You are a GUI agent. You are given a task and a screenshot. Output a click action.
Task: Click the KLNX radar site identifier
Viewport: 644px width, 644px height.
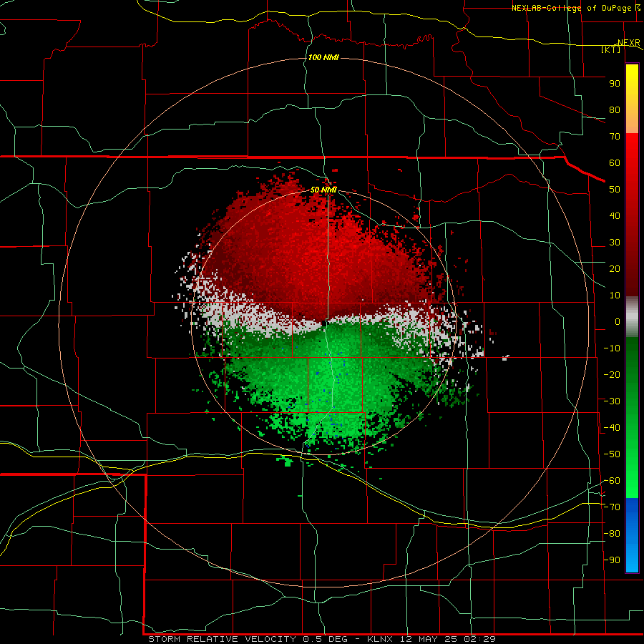(x=381, y=639)
